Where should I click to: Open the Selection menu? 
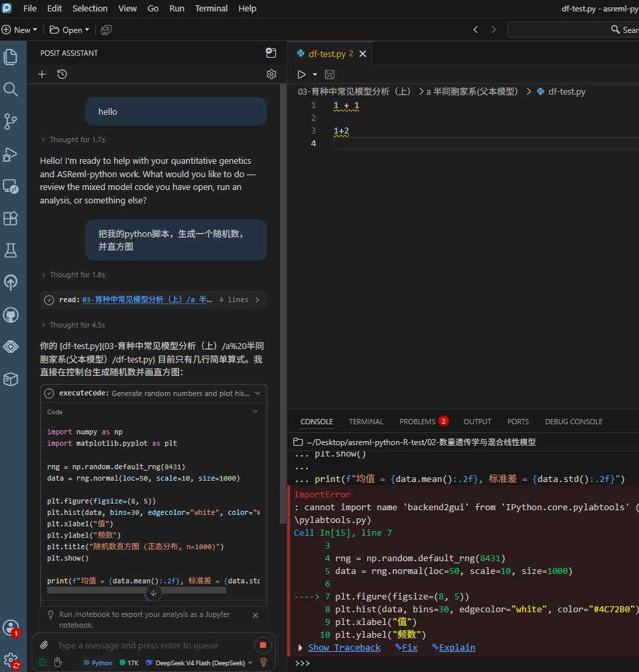coord(90,8)
